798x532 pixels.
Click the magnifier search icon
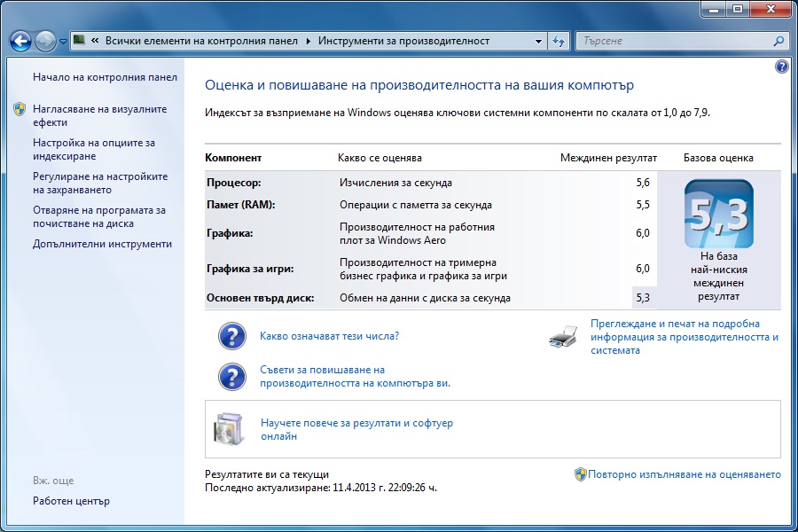pyautogui.click(x=778, y=42)
